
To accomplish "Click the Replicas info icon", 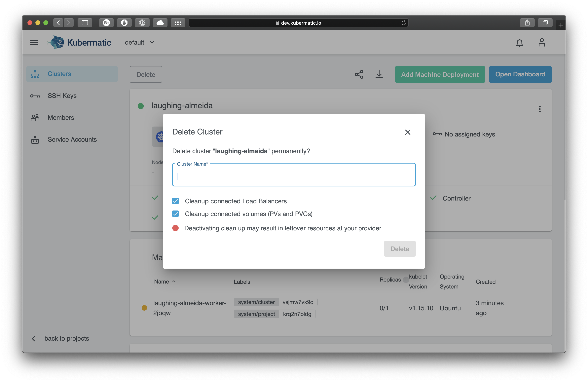I will 406,280.
